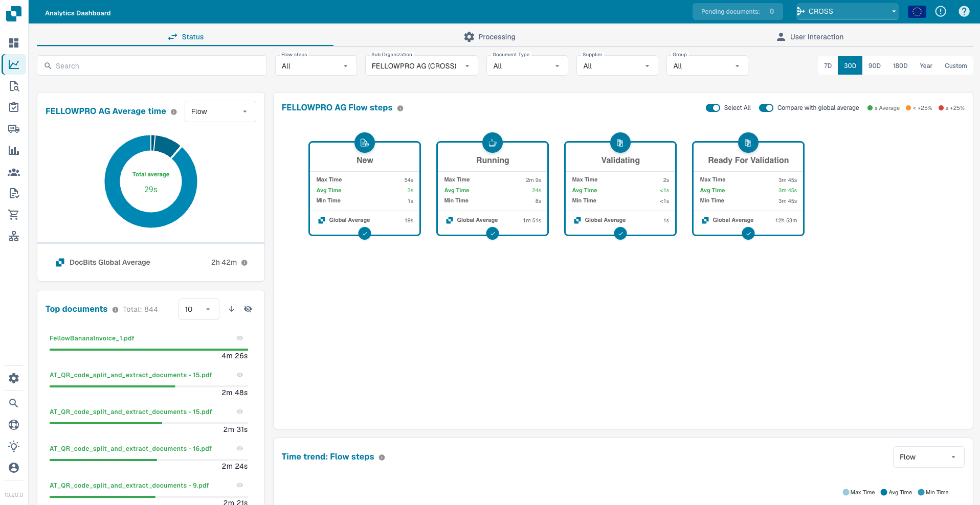Open the settings gear in sidebar

coord(14,378)
